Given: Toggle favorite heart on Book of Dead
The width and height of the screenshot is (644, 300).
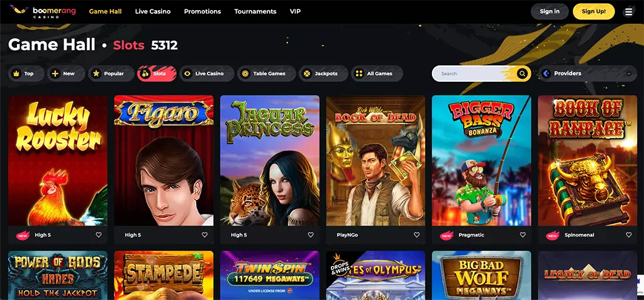Looking at the screenshot, I should point(416,235).
